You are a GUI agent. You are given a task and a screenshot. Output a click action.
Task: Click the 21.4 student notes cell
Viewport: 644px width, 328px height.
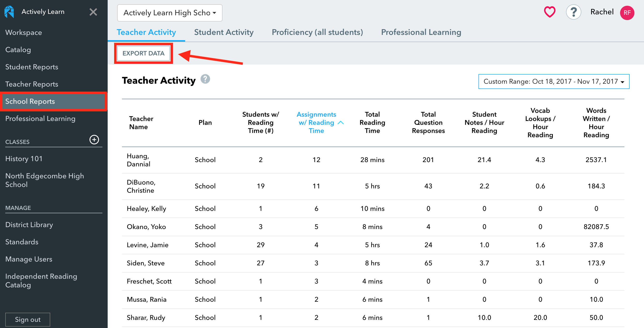point(484,160)
